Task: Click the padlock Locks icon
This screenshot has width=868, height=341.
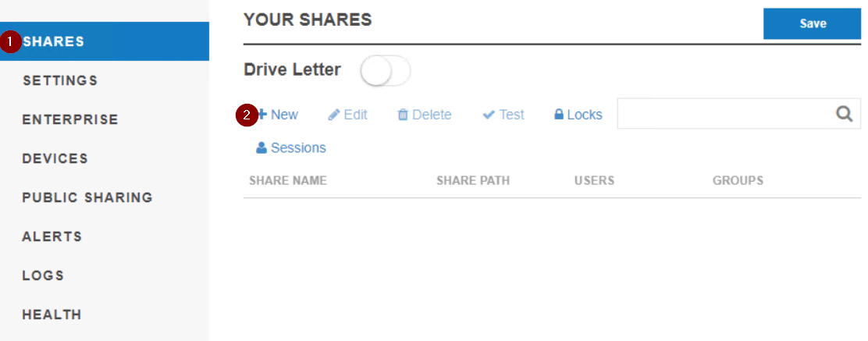Action: tap(559, 115)
